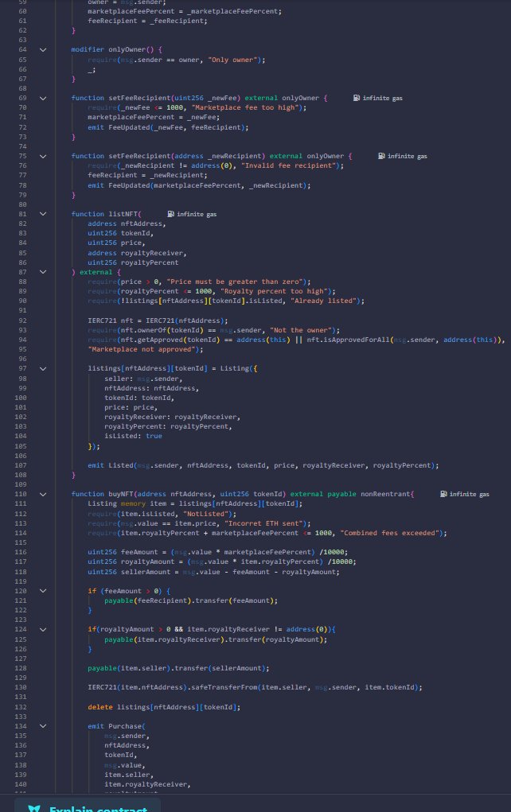Collapse the onlyOwner modifier at line 64

point(43,50)
